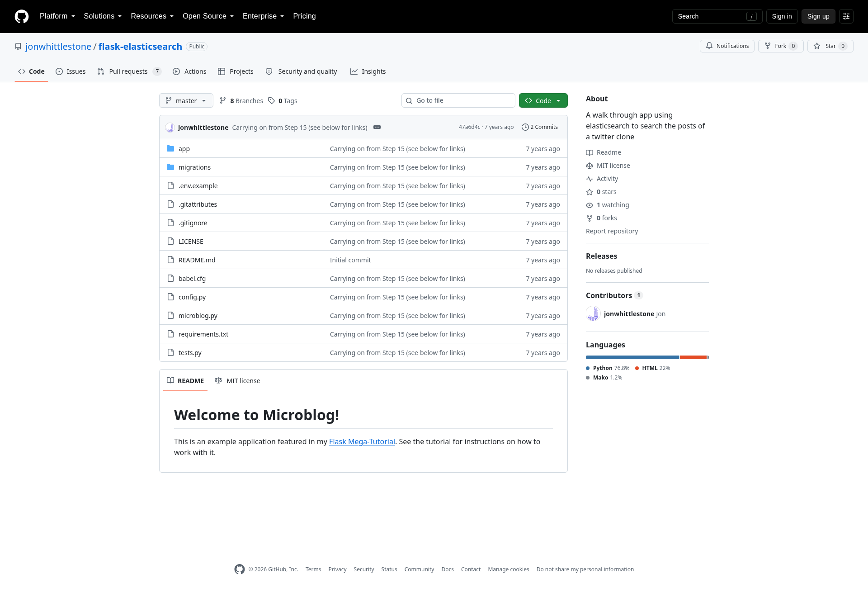
Task: Open appearance settings icon in header
Action: pyautogui.click(x=846, y=16)
